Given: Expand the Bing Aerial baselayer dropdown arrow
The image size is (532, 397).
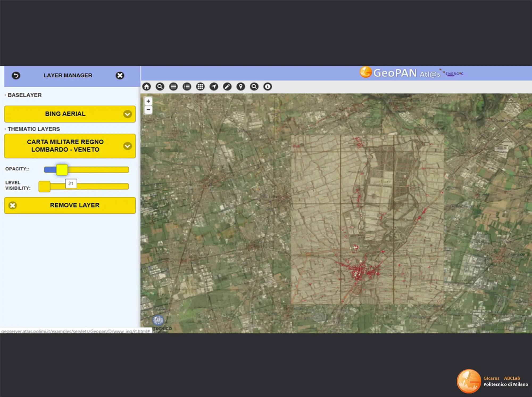Looking at the screenshot, I should (127, 114).
